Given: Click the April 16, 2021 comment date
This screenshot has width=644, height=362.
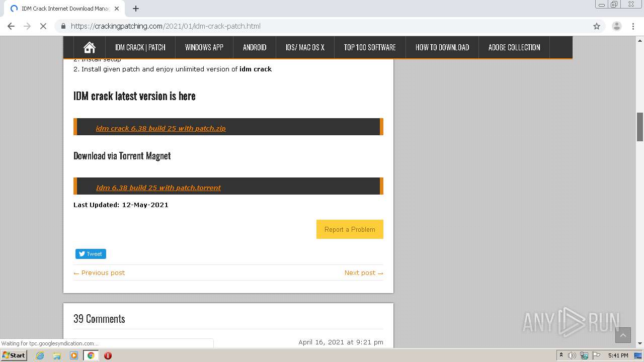Looking at the screenshot, I should click(341, 342).
